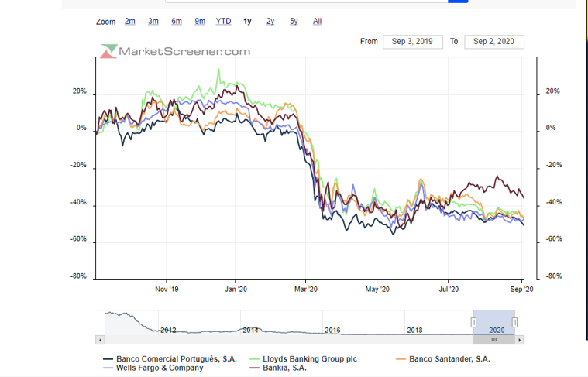Click the 2012 mark in navigator
Screen dimensions: 588x377
pos(168,330)
